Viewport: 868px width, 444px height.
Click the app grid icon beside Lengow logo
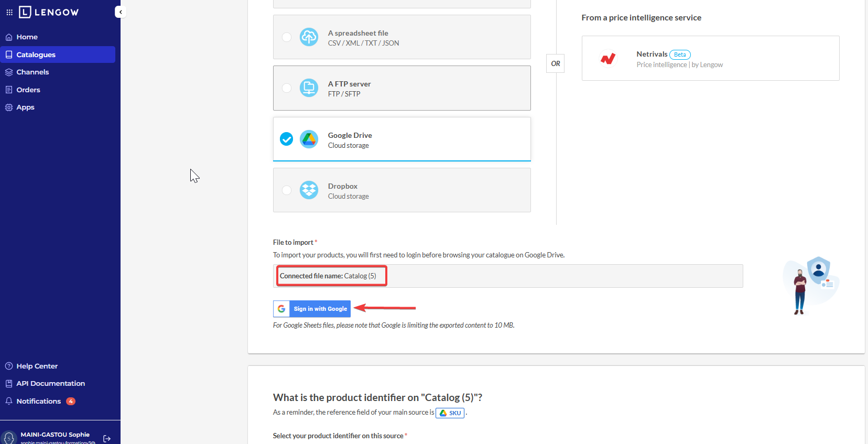tap(9, 12)
